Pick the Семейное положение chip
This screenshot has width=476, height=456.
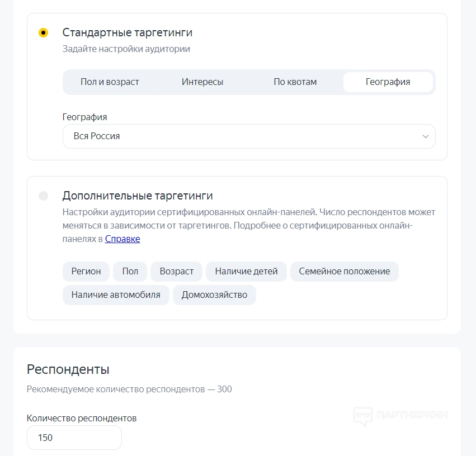(345, 272)
